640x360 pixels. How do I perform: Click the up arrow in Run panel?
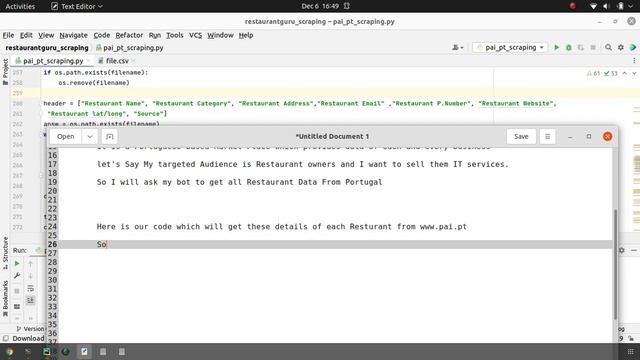tap(30, 264)
